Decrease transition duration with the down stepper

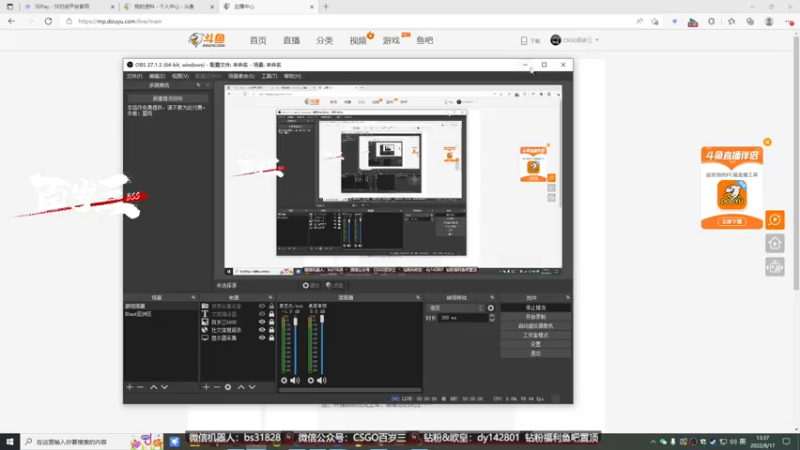point(492,320)
